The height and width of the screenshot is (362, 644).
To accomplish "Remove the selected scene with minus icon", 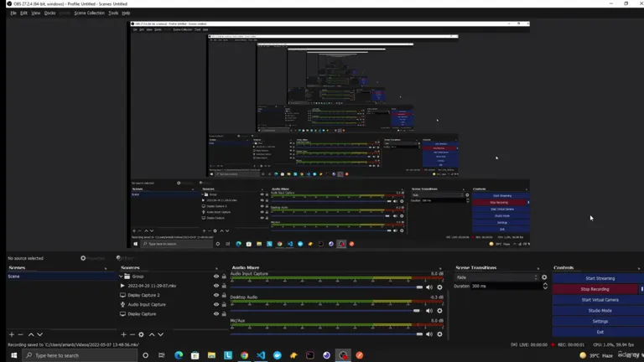I will point(20,334).
